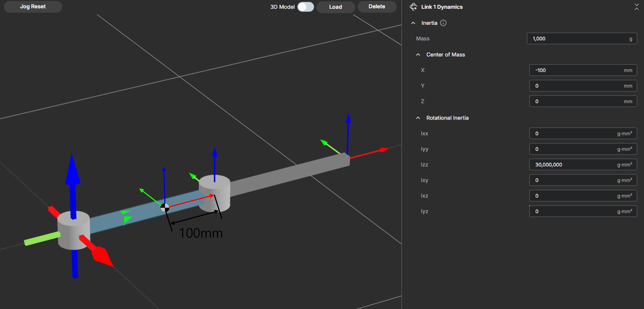Viewport: 644px width, 309px height.
Task: Collapse the Center of Mass section
Action: 418,55
